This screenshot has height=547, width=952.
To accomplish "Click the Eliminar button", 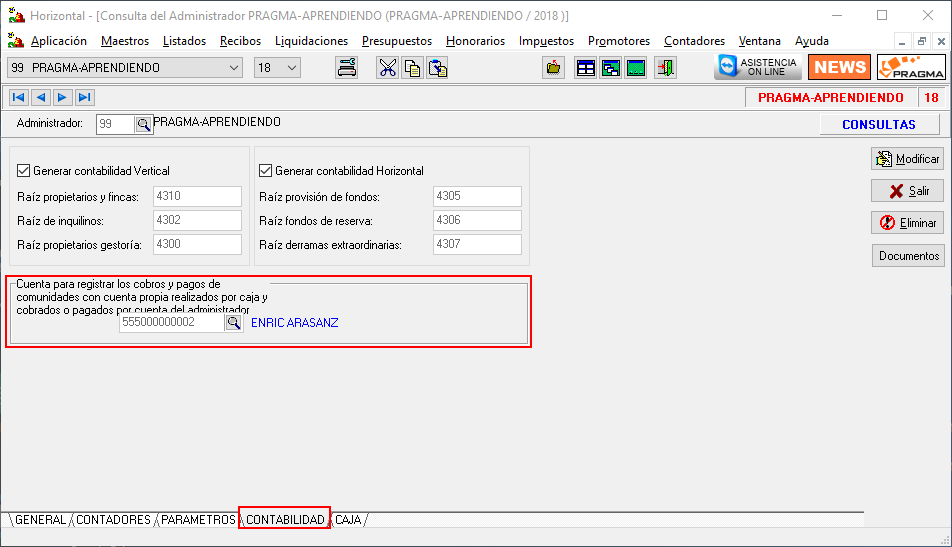I will [908, 223].
